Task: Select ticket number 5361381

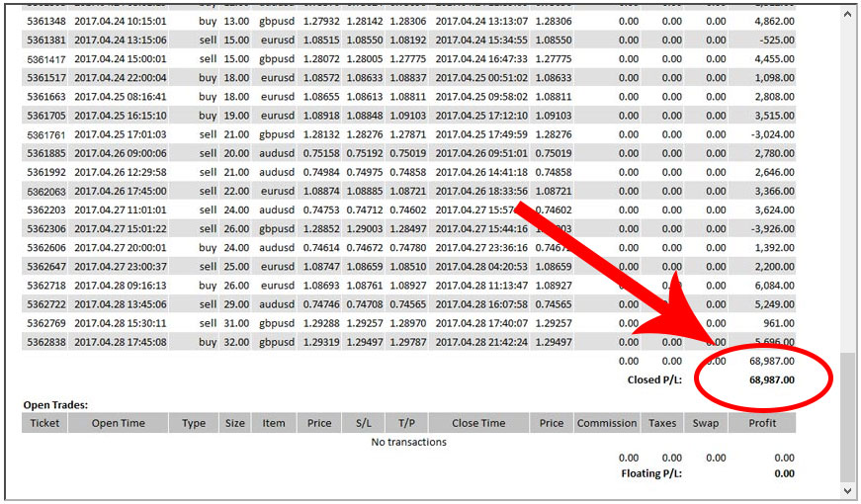Action: pos(46,41)
